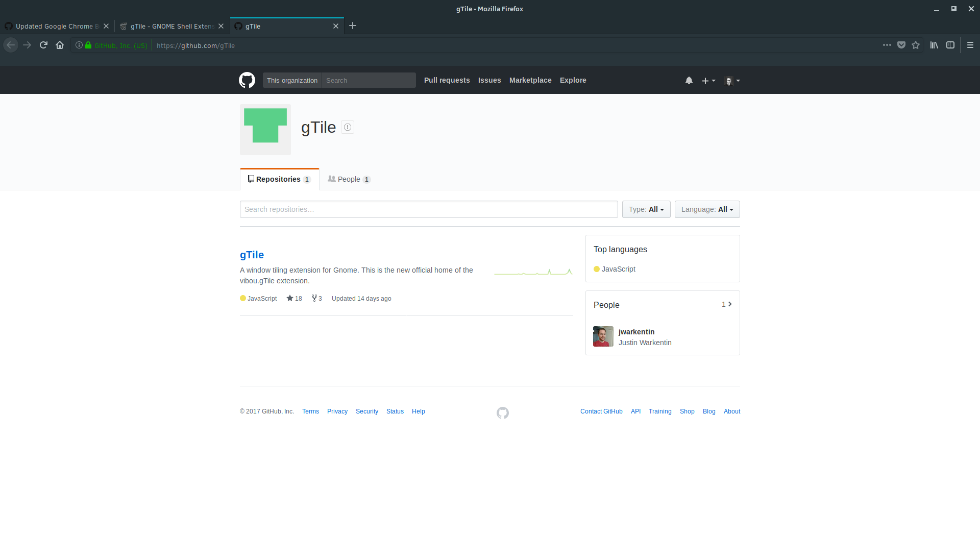The width and height of the screenshot is (980, 536).
Task: Open the Firefox hamburger menu
Action: pos(970,45)
